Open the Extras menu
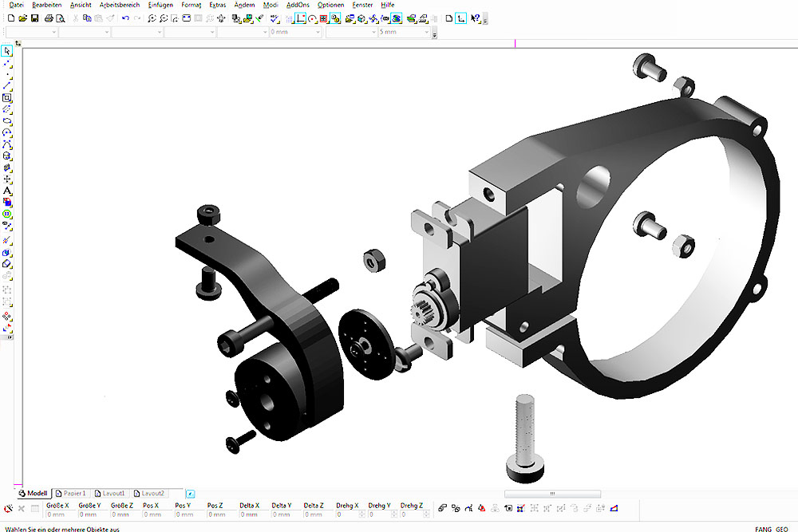The width and height of the screenshot is (798, 532). 217,5
